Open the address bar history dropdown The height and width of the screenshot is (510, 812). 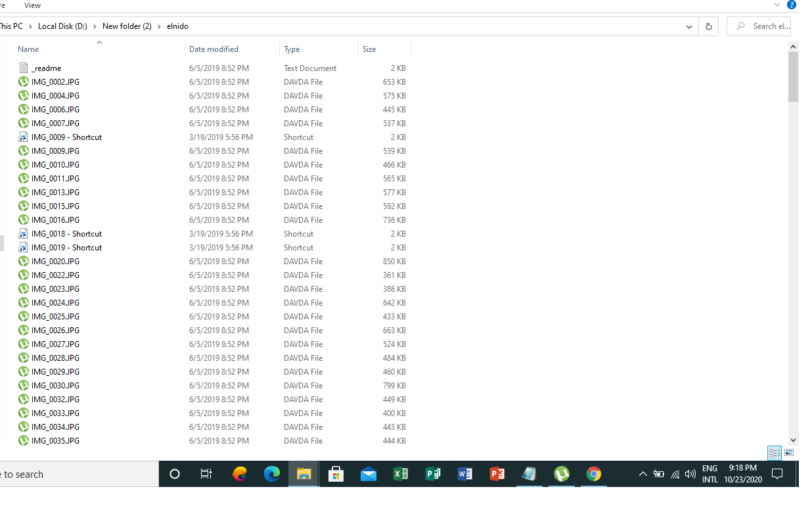tap(688, 27)
